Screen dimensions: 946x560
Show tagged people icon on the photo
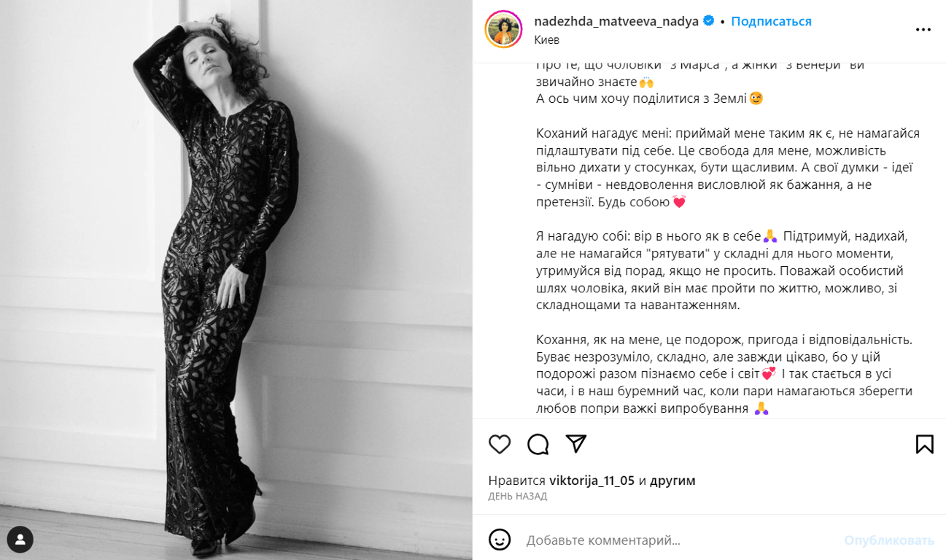20,540
